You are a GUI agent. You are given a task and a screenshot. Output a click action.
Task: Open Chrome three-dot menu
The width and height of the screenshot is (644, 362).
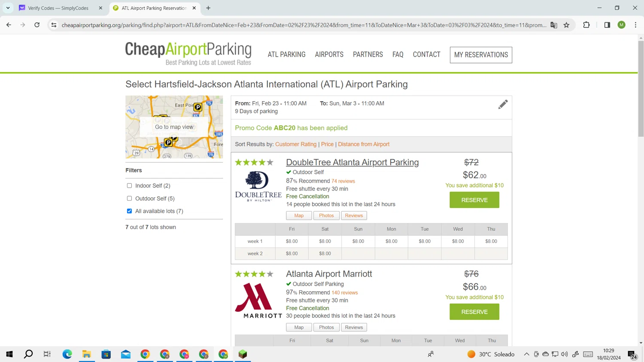(x=635, y=25)
